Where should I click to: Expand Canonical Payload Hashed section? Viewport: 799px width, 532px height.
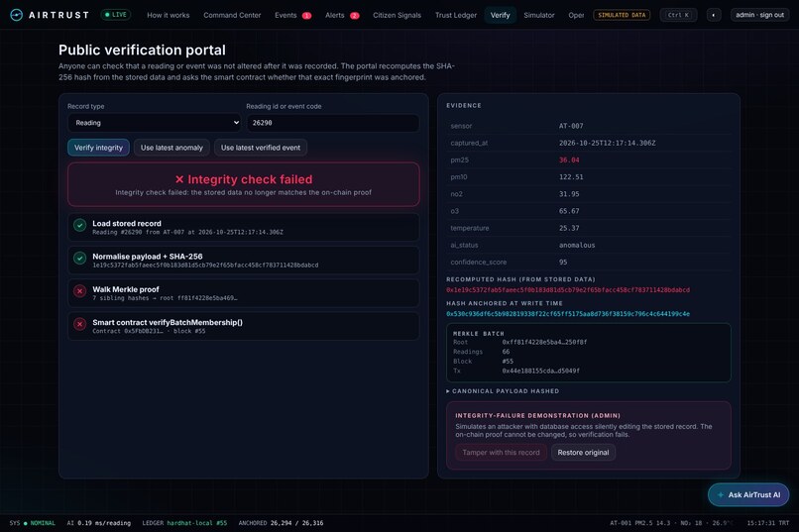pos(503,391)
